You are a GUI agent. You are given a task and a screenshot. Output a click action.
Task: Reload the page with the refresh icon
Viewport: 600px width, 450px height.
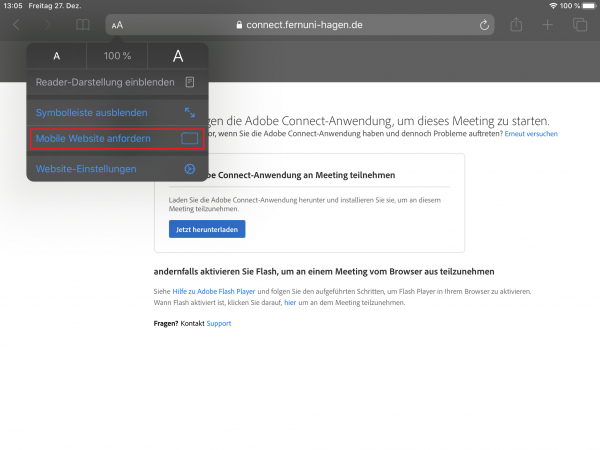(485, 25)
